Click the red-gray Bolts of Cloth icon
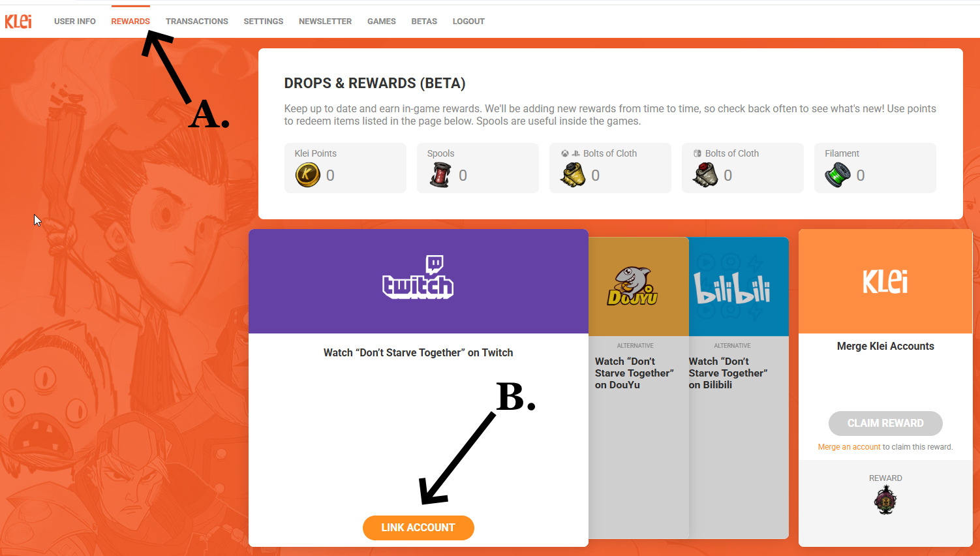The width and height of the screenshot is (980, 556). click(x=705, y=175)
